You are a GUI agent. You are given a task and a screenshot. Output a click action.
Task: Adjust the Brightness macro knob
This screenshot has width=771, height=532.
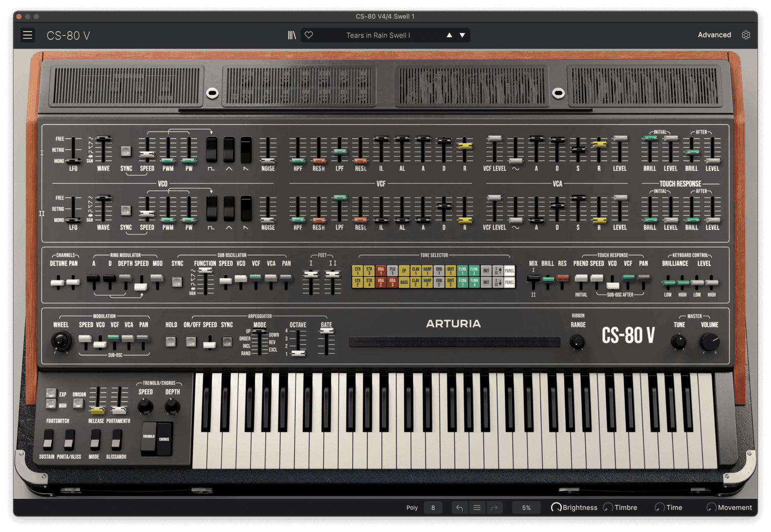(x=556, y=507)
